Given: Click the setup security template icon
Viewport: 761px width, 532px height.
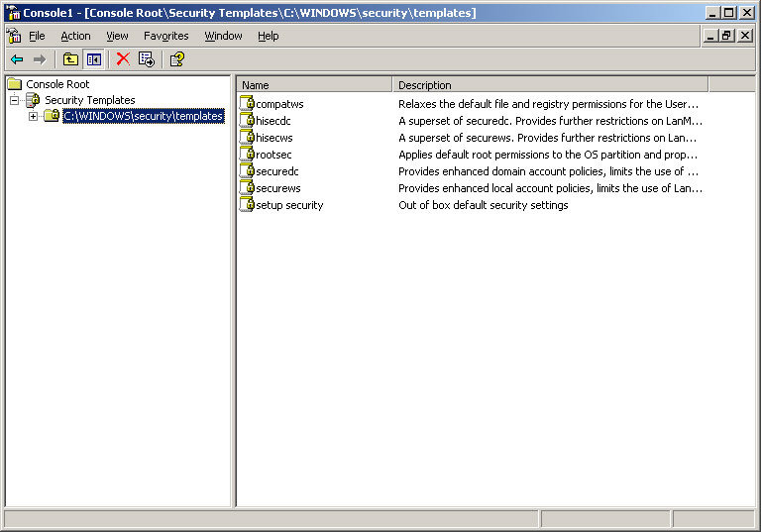Looking at the screenshot, I should (247, 204).
